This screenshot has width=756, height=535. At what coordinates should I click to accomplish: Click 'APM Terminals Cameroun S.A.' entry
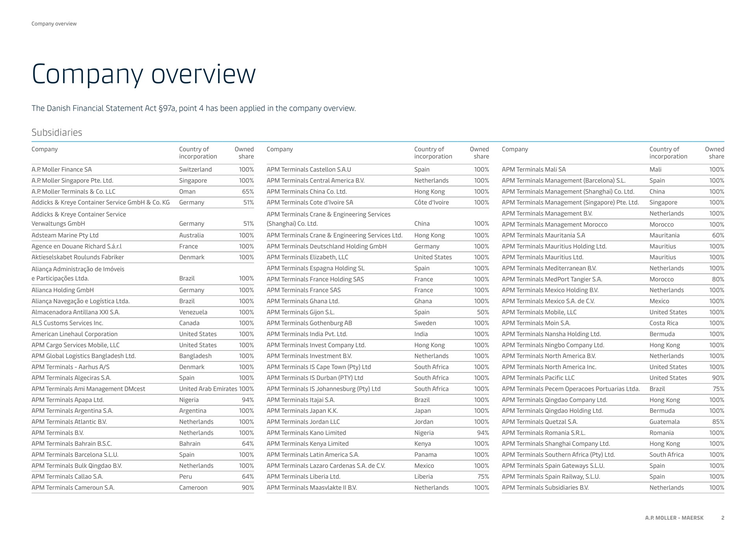pos(73,487)
